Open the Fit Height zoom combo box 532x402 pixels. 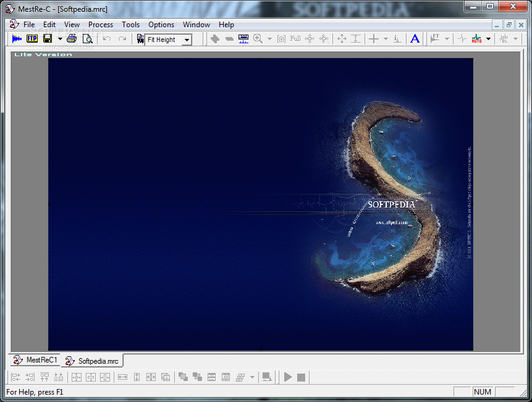tap(168, 40)
